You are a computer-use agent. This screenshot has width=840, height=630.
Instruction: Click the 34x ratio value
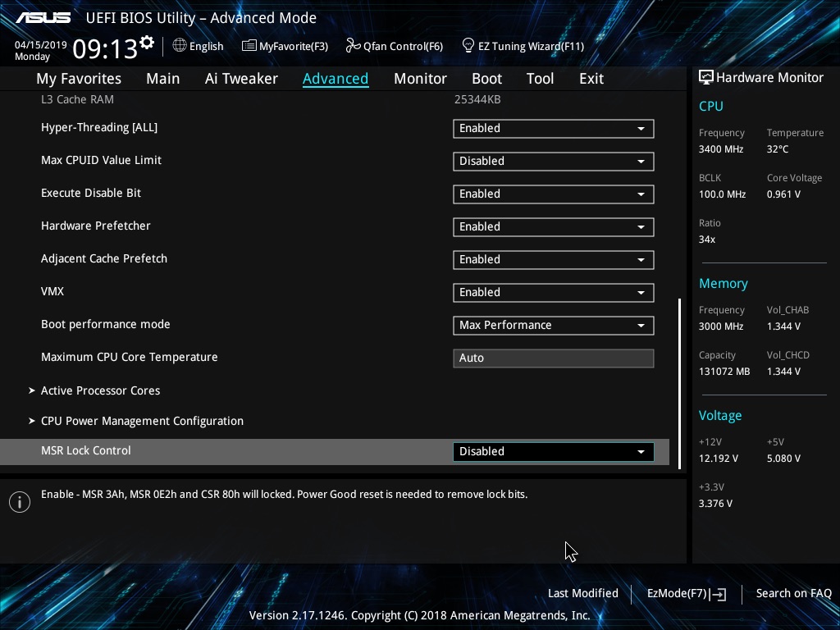[707, 240]
